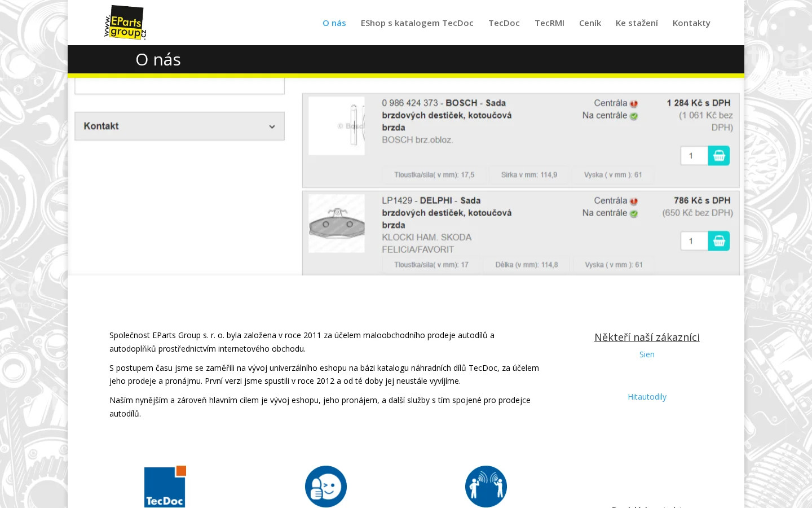Open the Ceník page
The width and height of the screenshot is (812, 508).
(590, 23)
